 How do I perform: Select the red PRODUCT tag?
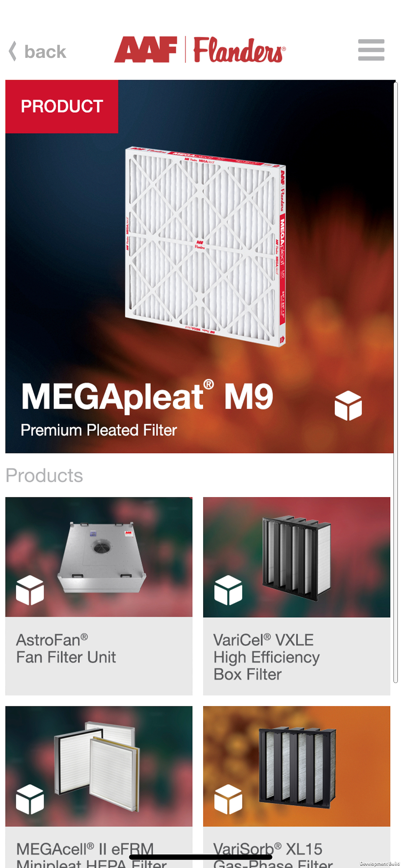(62, 107)
